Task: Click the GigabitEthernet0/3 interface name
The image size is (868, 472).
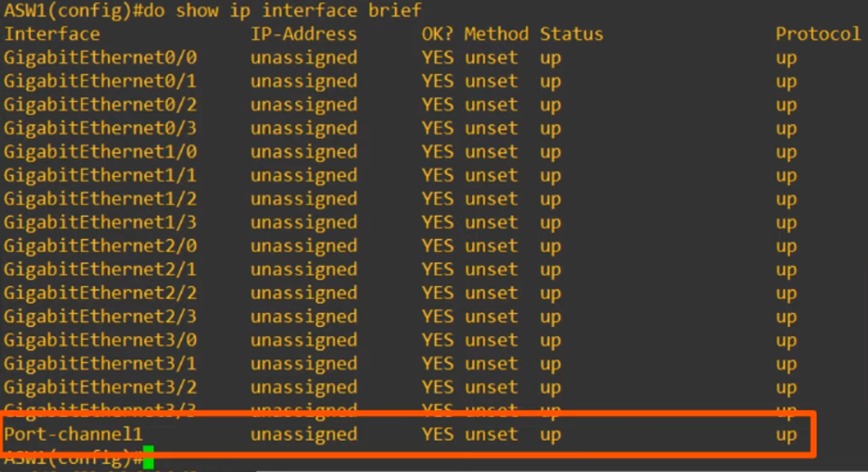Action: pos(100,128)
